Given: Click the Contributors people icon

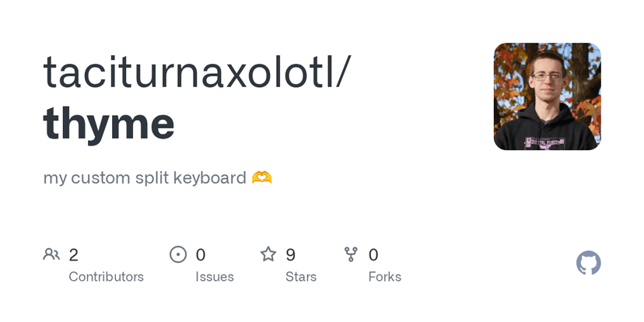Looking at the screenshot, I should (52, 254).
